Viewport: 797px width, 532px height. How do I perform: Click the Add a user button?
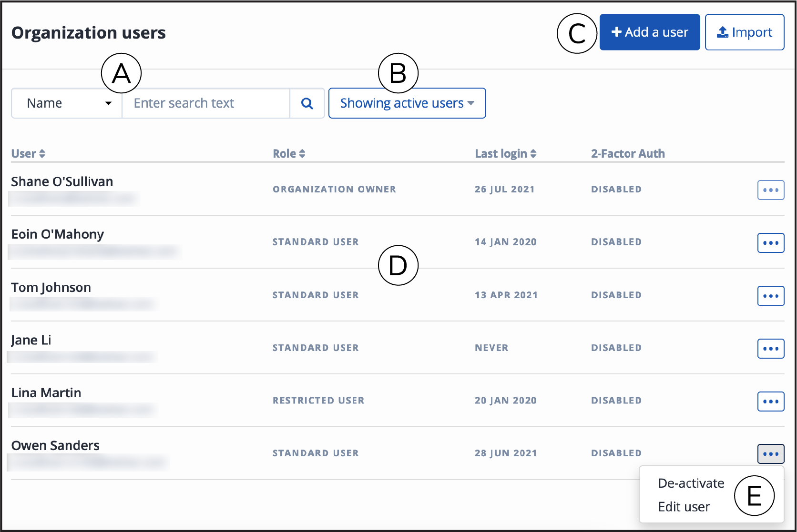650,32
